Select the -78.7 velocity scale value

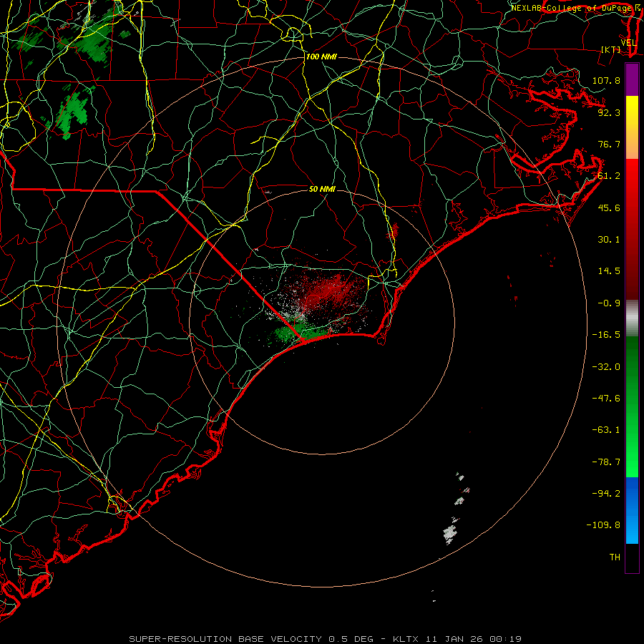click(606, 462)
